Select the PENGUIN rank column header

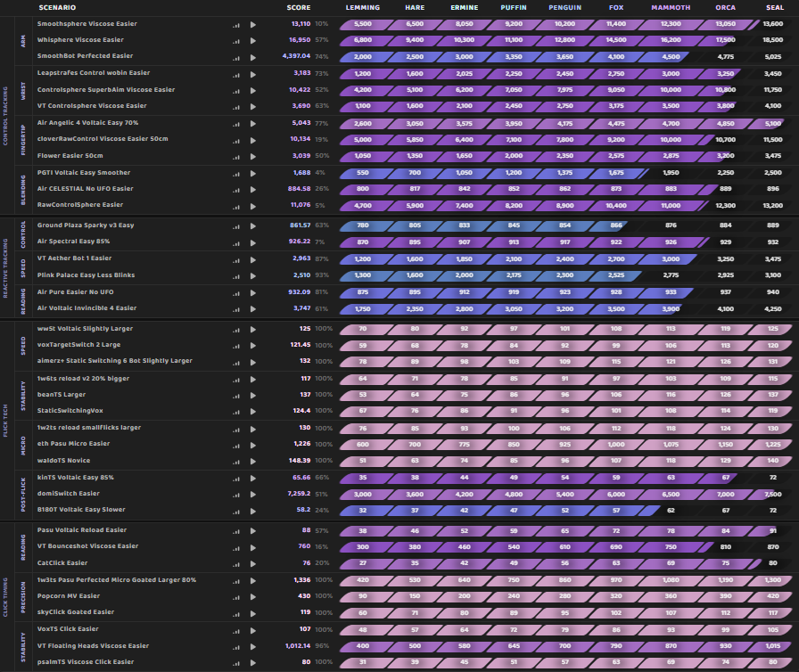pyautogui.click(x=564, y=8)
